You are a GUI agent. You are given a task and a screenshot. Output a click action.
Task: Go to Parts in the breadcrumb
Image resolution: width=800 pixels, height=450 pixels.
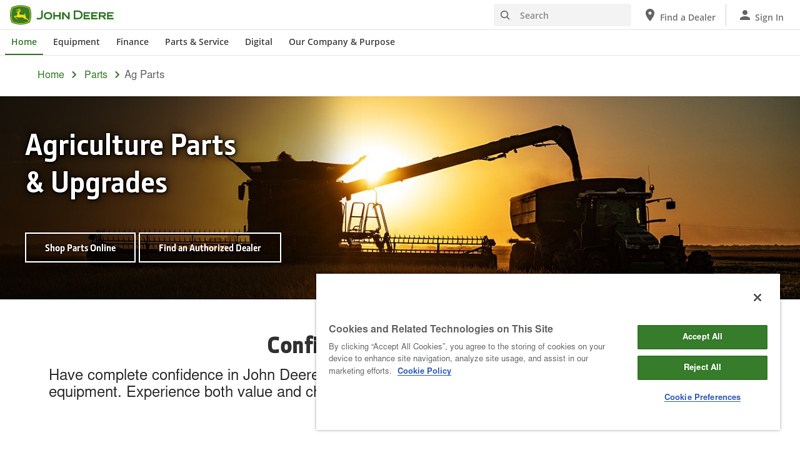(x=96, y=75)
